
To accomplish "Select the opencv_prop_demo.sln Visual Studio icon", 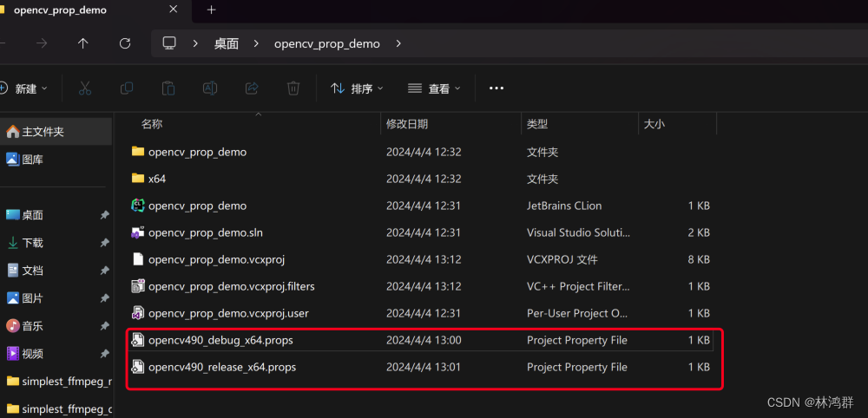I will coord(138,232).
